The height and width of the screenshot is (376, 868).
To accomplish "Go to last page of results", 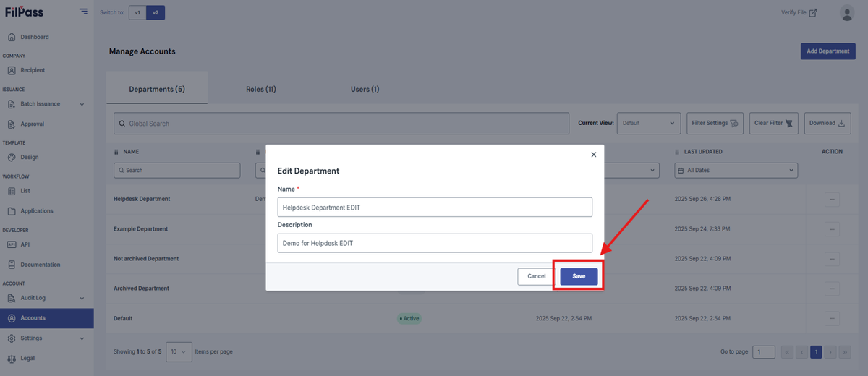I will click(x=845, y=351).
